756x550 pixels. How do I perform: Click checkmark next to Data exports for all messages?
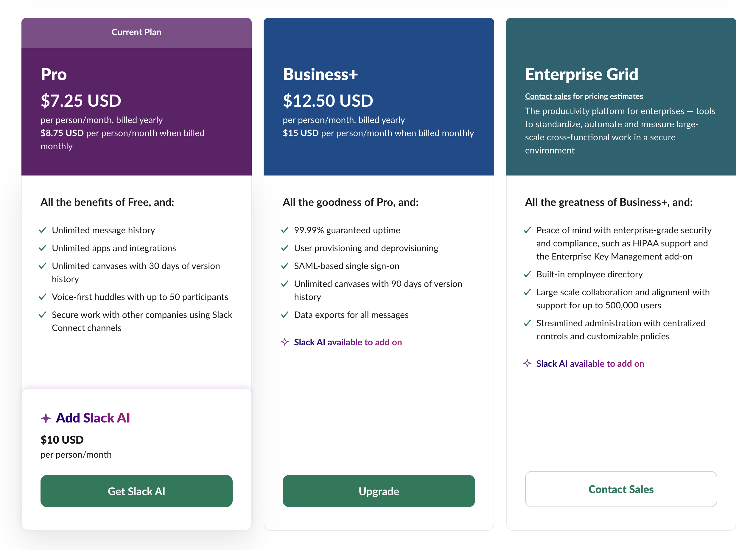285,315
